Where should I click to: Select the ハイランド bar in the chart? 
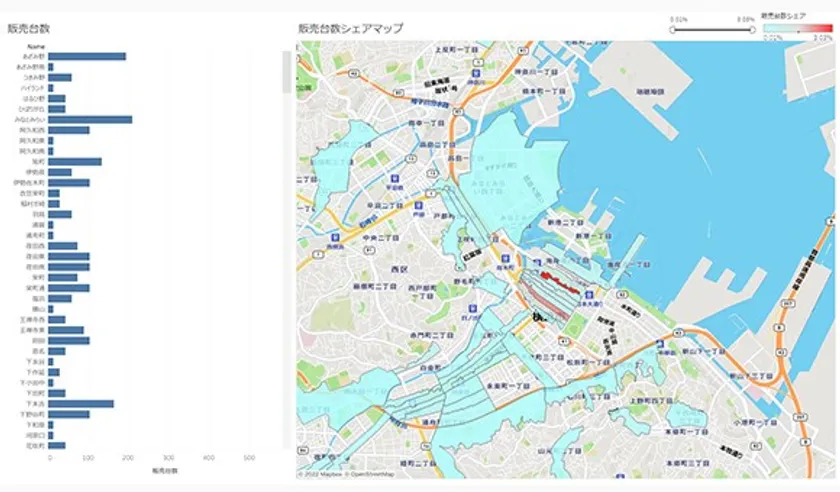click(50, 88)
